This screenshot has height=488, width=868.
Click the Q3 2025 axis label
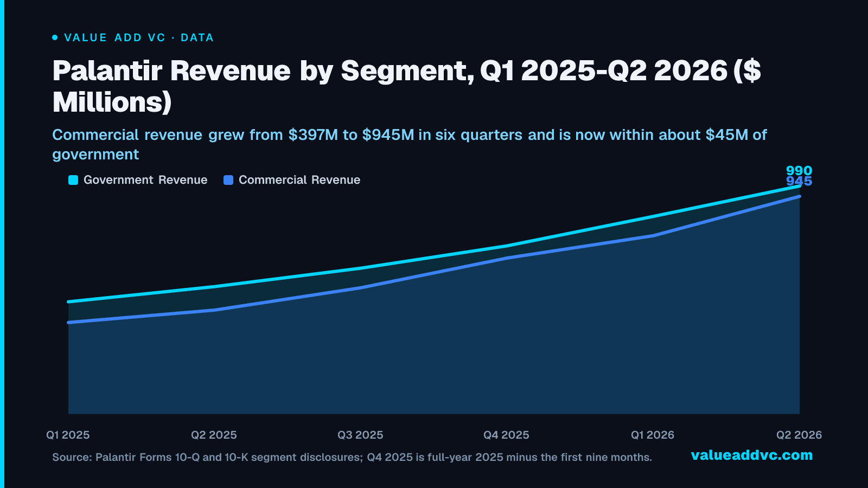pyautogui.click(x=360, y=435)
